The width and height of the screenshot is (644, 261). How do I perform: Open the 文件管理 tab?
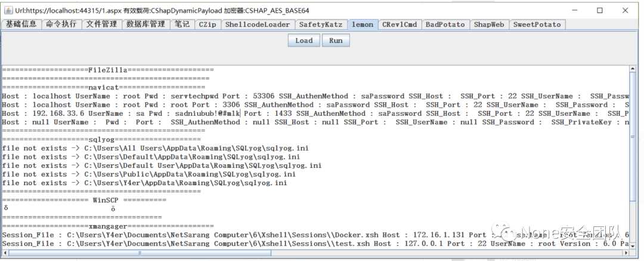[101, 24]
